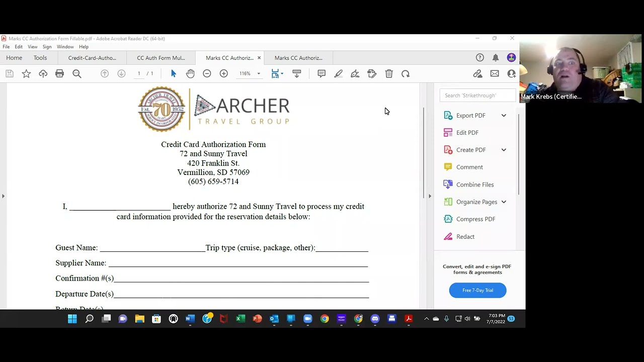Expand the Export PDF options
644x362 pixels.
point(504,116)
